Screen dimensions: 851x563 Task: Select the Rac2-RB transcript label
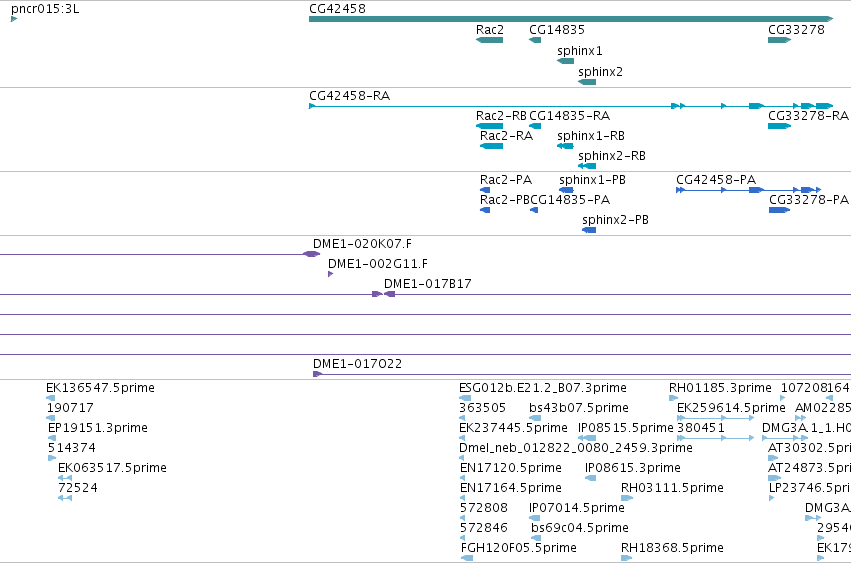501,116
